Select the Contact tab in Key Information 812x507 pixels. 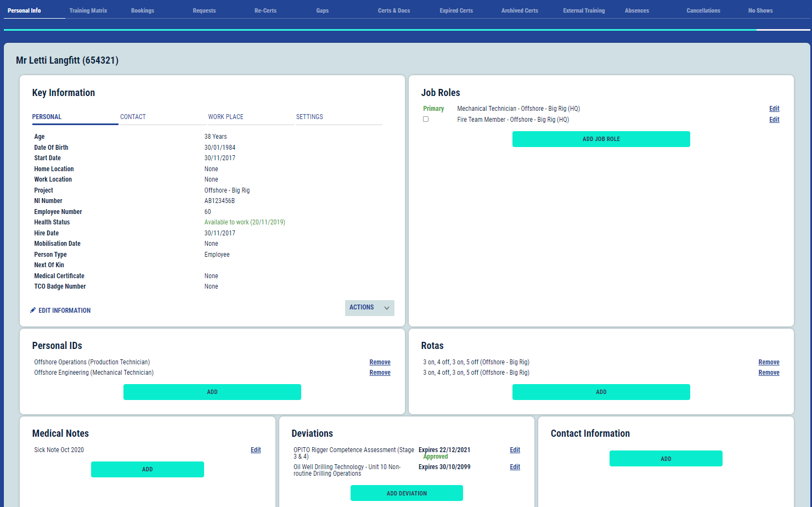(x=133, y=117)
